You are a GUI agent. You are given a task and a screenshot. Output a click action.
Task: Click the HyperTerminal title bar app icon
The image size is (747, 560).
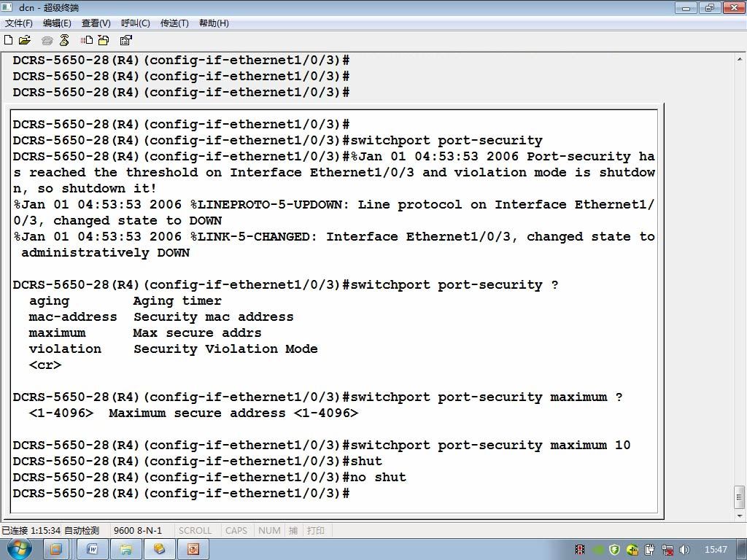pyautogui.click(x=7, y=7)
